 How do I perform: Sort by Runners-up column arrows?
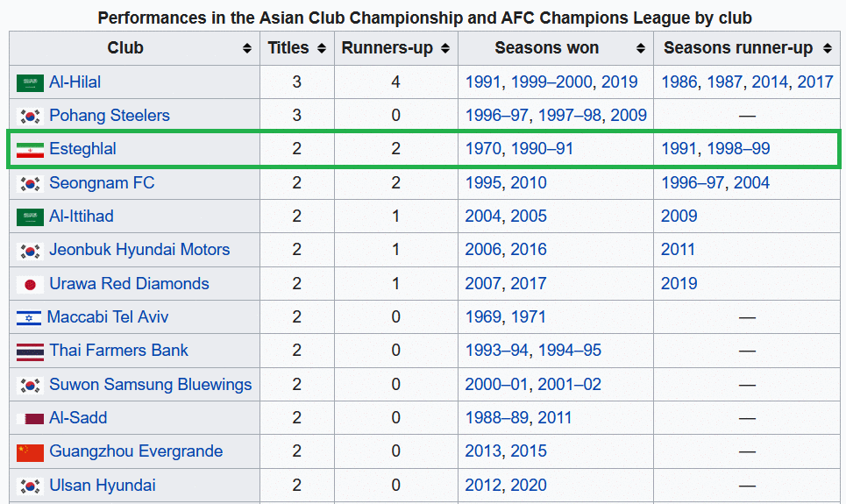[445, 48]
